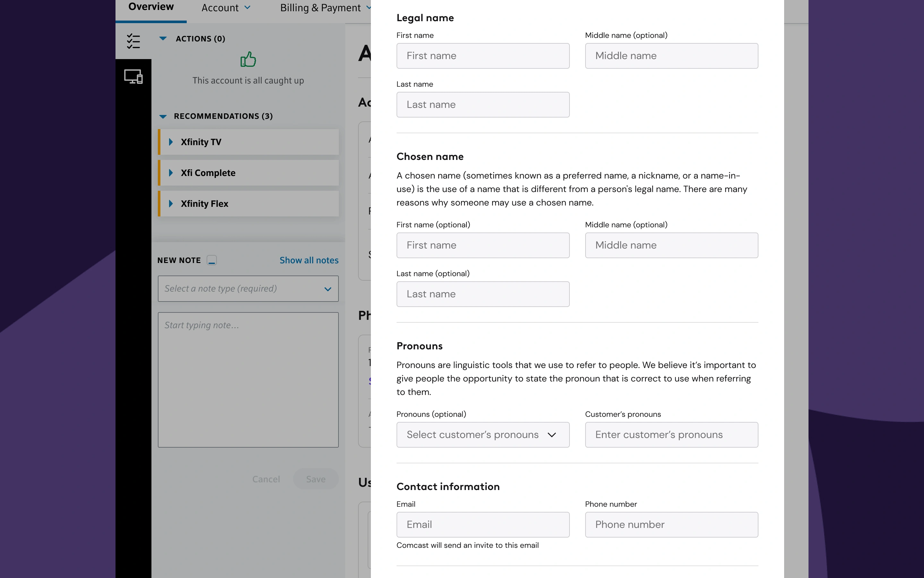Screen dimensions: 924x578
Task: Minimize the New Note panel
Action: click(211, 260)
